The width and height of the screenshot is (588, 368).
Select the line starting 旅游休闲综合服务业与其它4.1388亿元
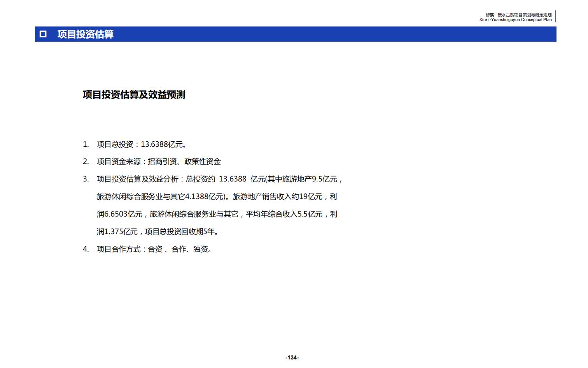tap(217, 197)
